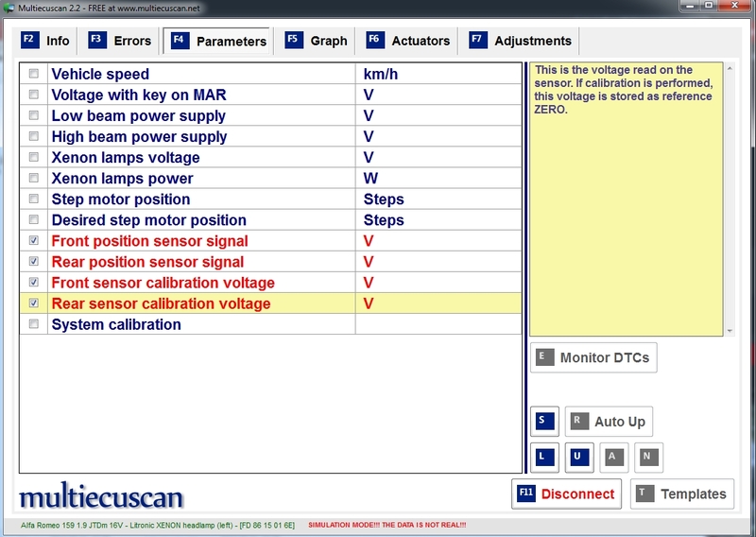
Task: Click the greyed N square button
Action: click(647, 457)
